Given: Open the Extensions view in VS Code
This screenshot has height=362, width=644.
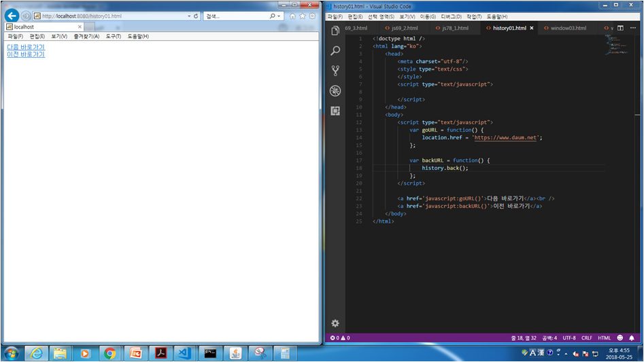Looking at the screenshot, I should point(335,111).
